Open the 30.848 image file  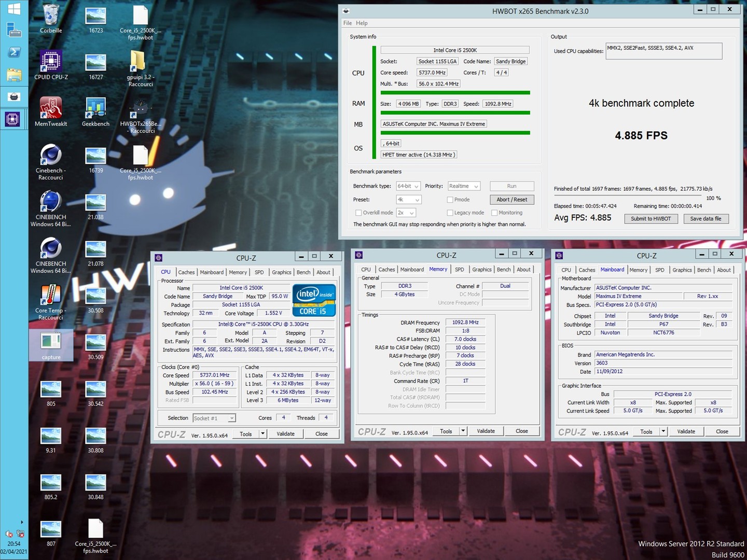coord(96,485)
